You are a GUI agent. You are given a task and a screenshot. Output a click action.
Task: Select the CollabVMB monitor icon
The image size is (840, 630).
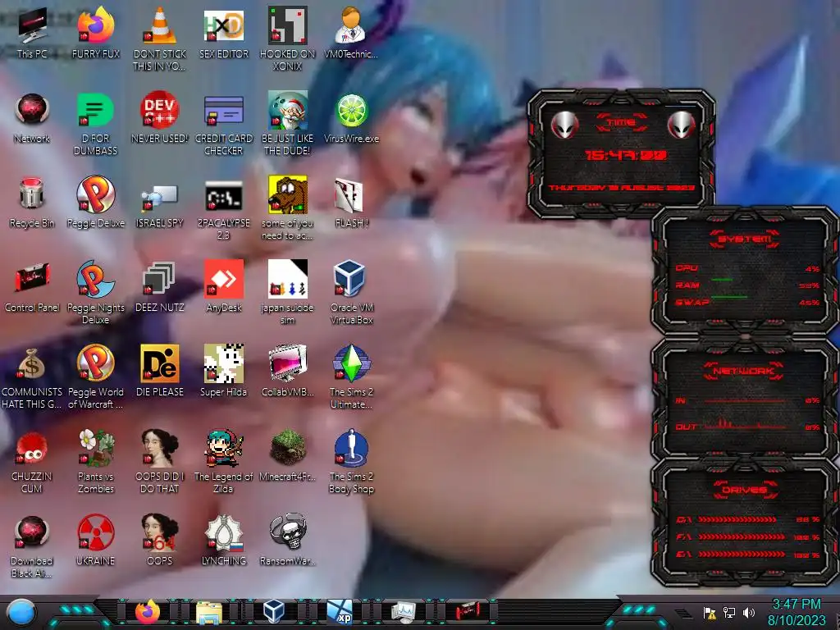pyautogui.click(x=288, y=371)
